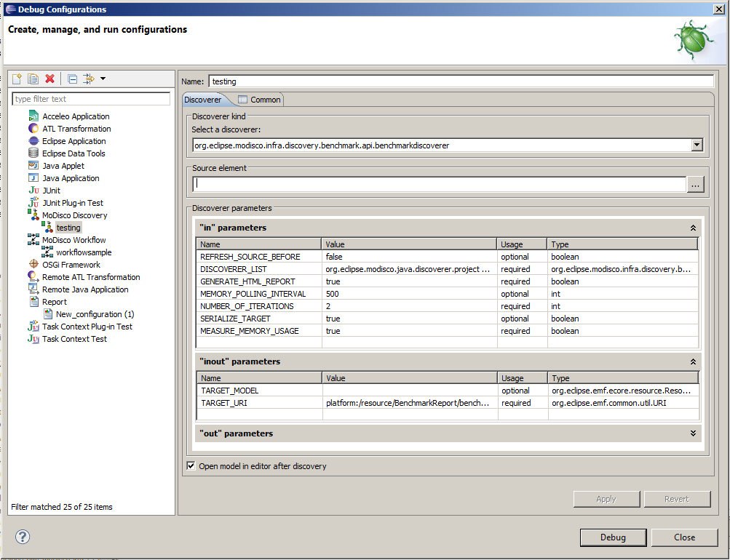This screenshot has width=730, height=560.
Task: Click the Source element text field
Action: [440, 184]
